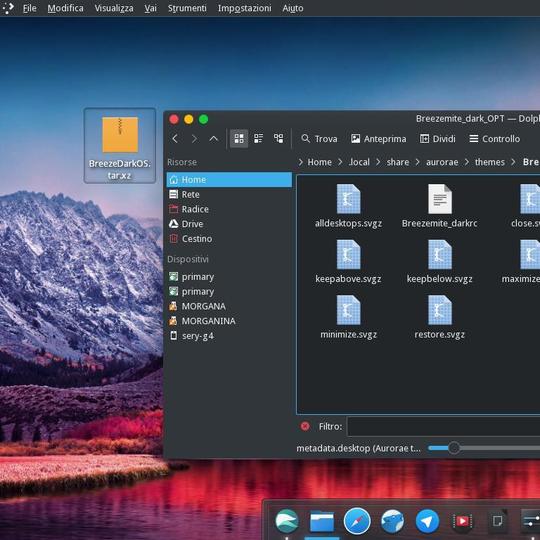Open the document icon in dock
The height and width of the screenshot is (540, 540).
coord(498,521)
